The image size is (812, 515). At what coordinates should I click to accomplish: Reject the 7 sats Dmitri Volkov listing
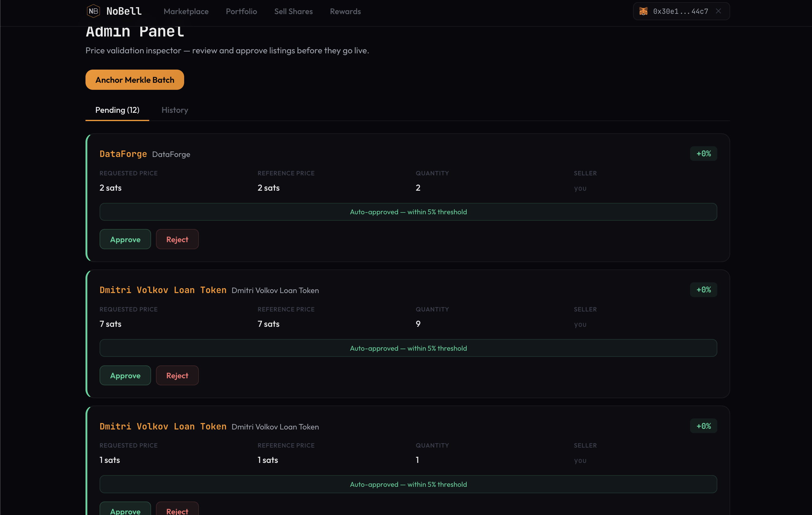pos(177,376)
